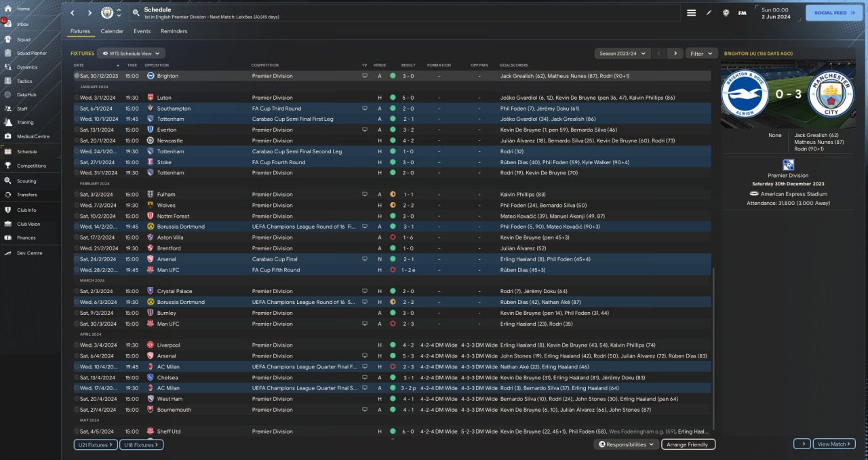Image resolution: width=868 pixels, height=460 pixels.
Task: Open the Season 2023/24 dropdown
Action: click(622, 53)
